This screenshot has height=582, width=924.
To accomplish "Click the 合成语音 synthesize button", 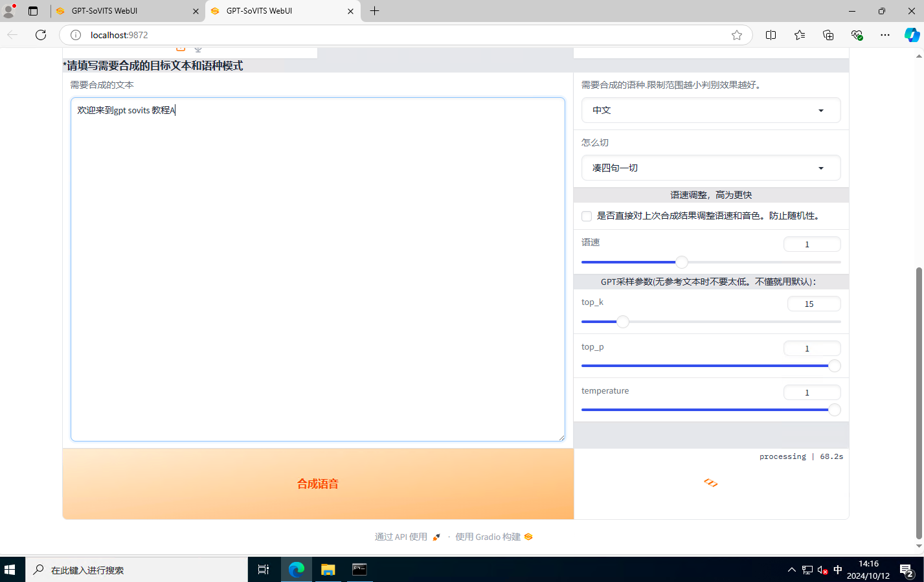I will coord(318,484).
